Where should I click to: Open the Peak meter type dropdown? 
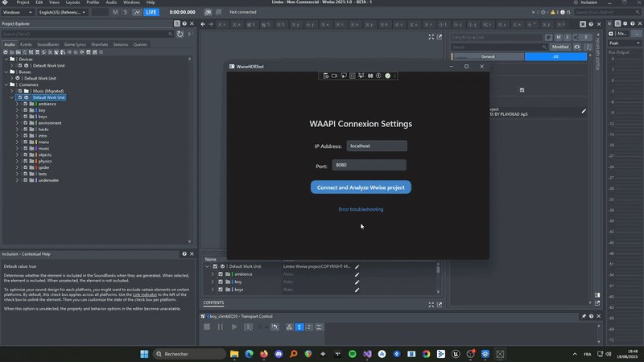625,43
